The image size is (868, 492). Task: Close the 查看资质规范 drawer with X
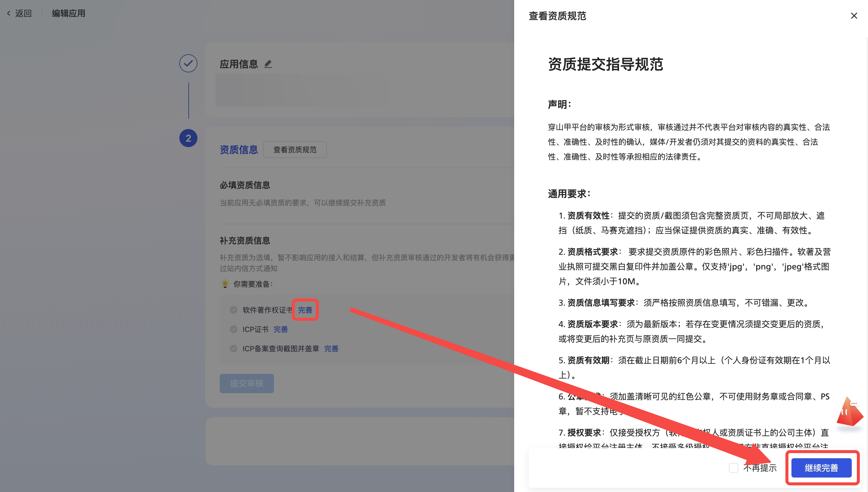(854, 16)
